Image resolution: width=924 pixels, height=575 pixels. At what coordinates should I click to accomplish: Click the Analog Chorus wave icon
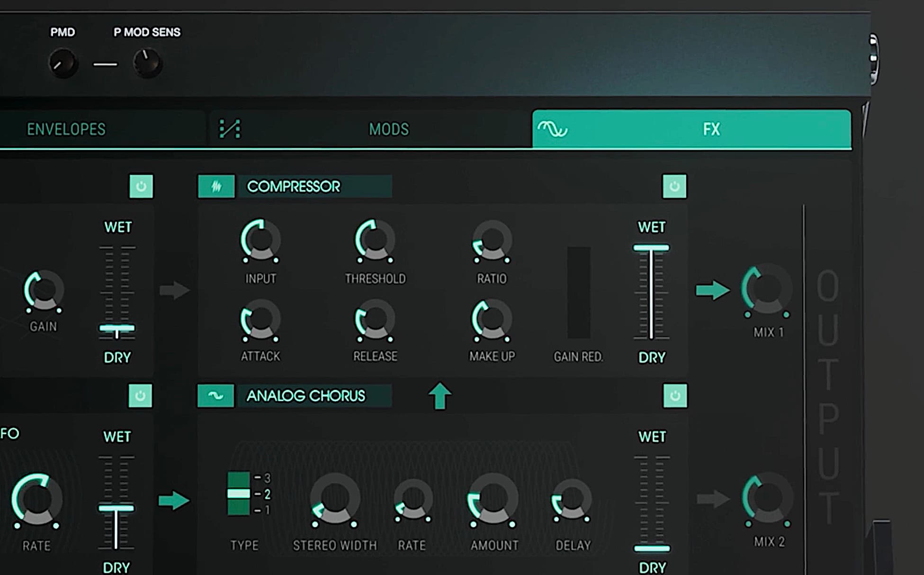[215, 395]
